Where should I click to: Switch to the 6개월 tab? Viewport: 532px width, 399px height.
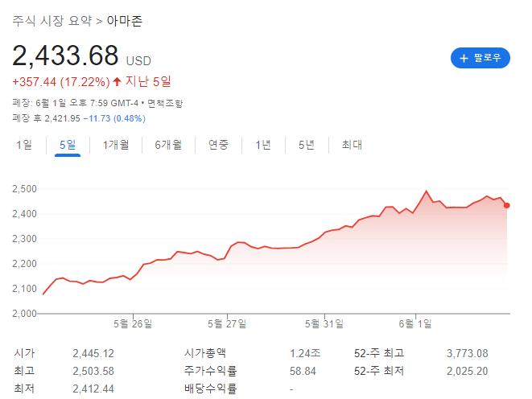[x=168, y=145]
